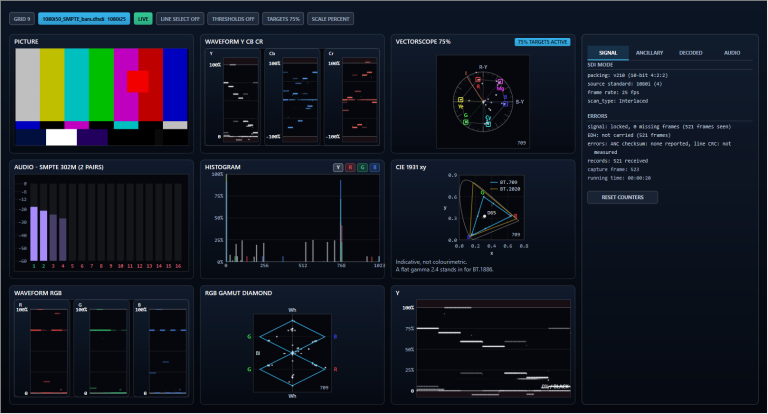Click the audio channel 1 level bar
768x414 pixels.
[34, 234]
